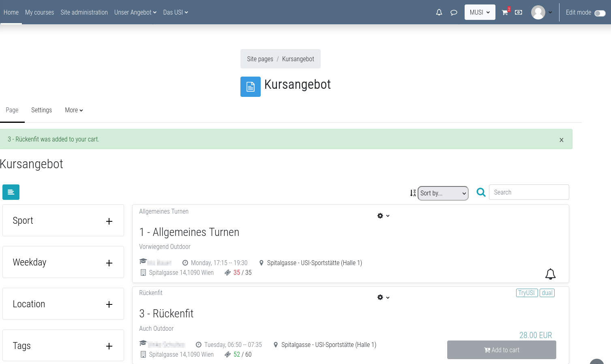
Task: Click the building icon in the Rückenfit card
Action: [x=143, y=355]
